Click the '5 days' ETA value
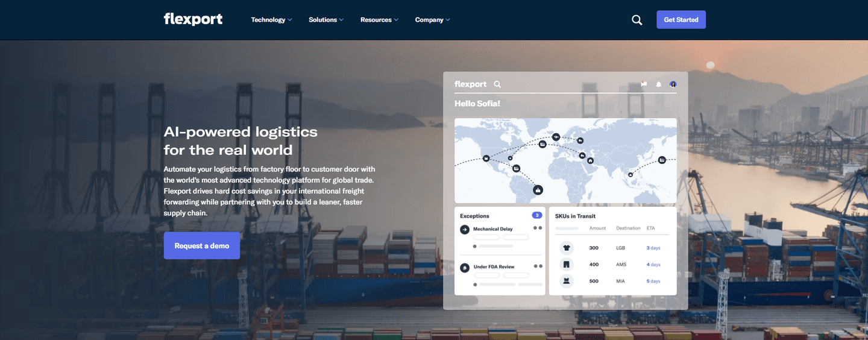 [x=653, y=281]
